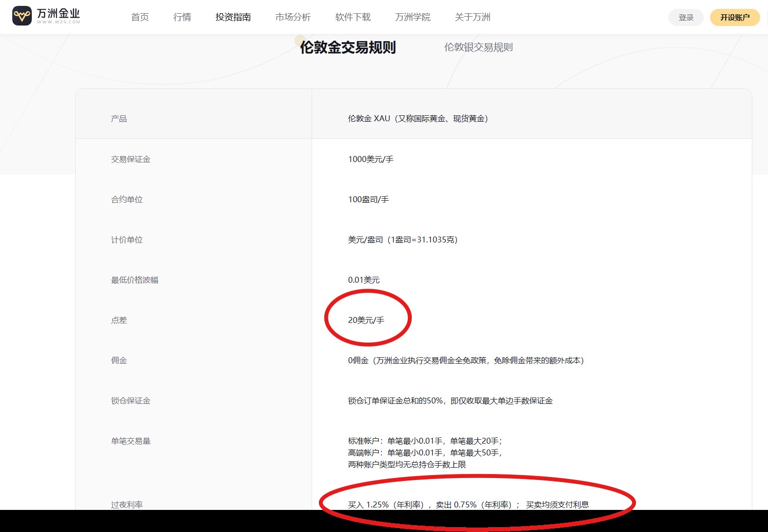Screen dimensions: 768x532
Task: Click the value 100盎司/手
Action: (368, 199)
